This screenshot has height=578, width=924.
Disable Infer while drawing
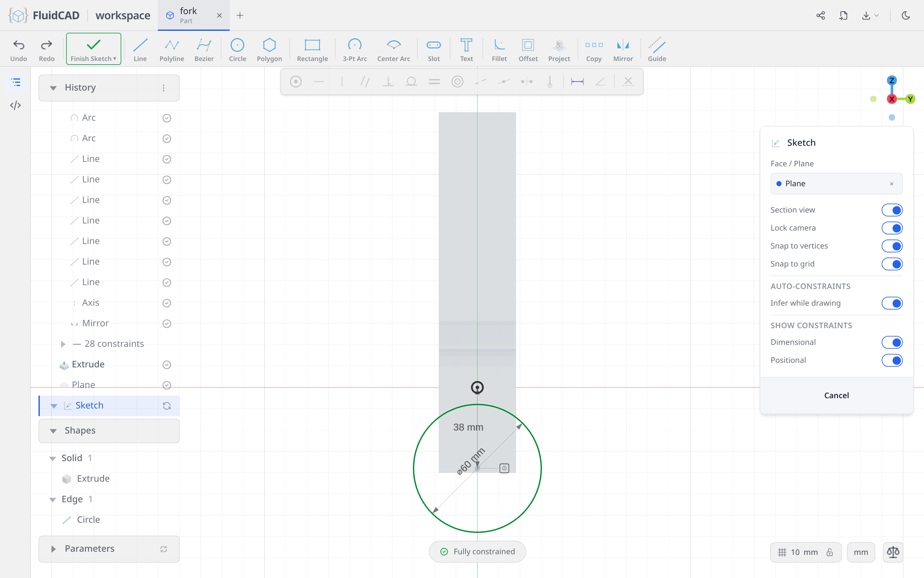[x=892, y=303]
